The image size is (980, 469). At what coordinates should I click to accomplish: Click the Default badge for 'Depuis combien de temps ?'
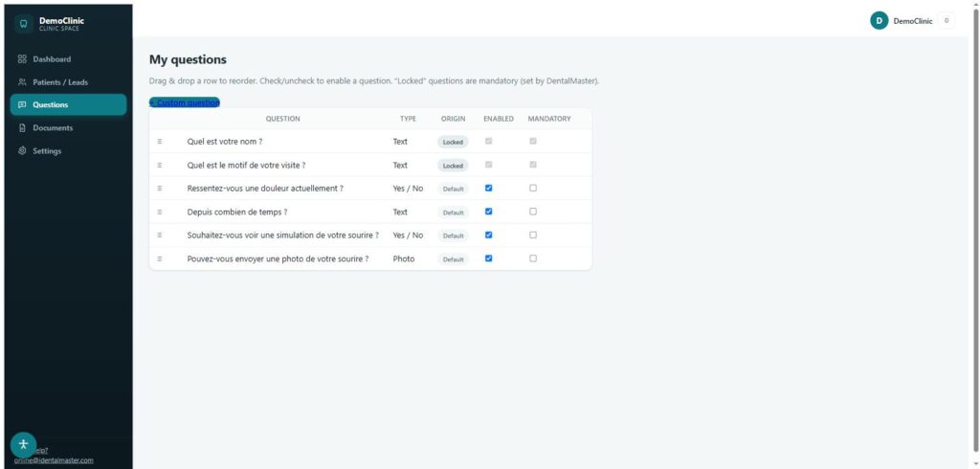[x=453, y=212]
